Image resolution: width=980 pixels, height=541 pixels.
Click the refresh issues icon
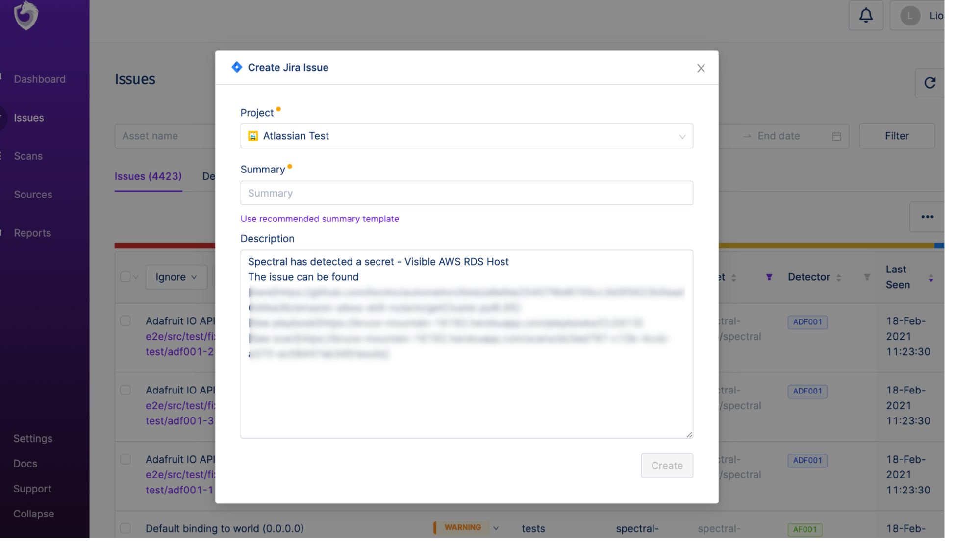930,83
